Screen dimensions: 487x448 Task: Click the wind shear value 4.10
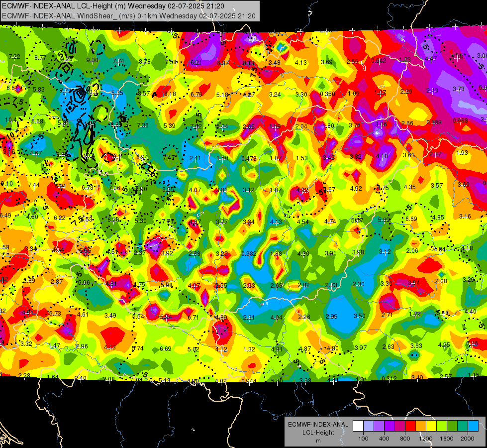pyautogui.click(x=382, y=156)
